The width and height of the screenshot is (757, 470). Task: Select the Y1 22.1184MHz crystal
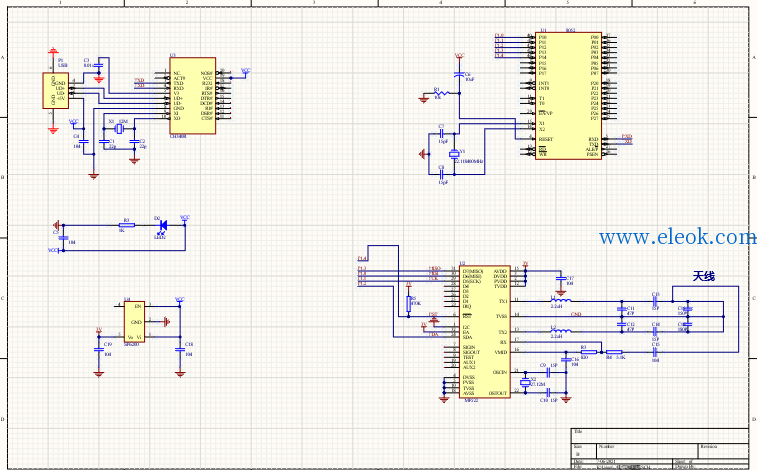454,154
